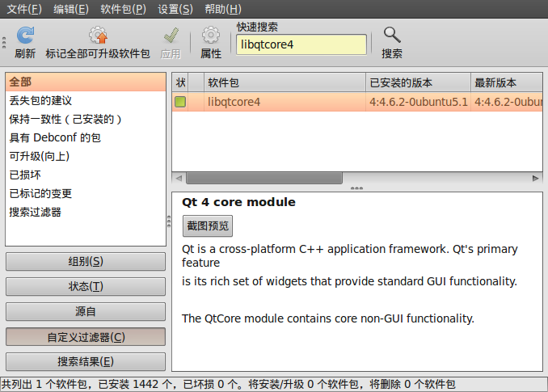Click the horizontal pane splitter above description
Screen dimensions: 548x392
coord(356,188)
